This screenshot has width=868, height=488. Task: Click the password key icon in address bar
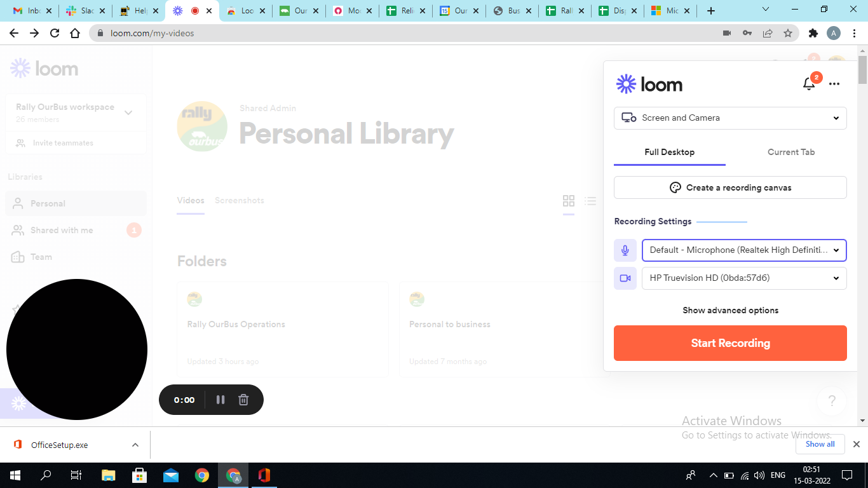coord(747,33)
